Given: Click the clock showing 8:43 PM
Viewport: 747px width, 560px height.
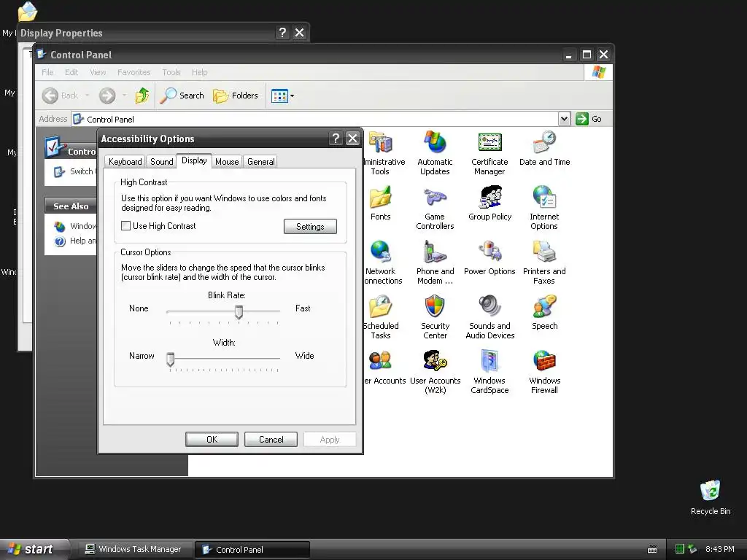Looking at the screenshot, I should tap(719, 549).
